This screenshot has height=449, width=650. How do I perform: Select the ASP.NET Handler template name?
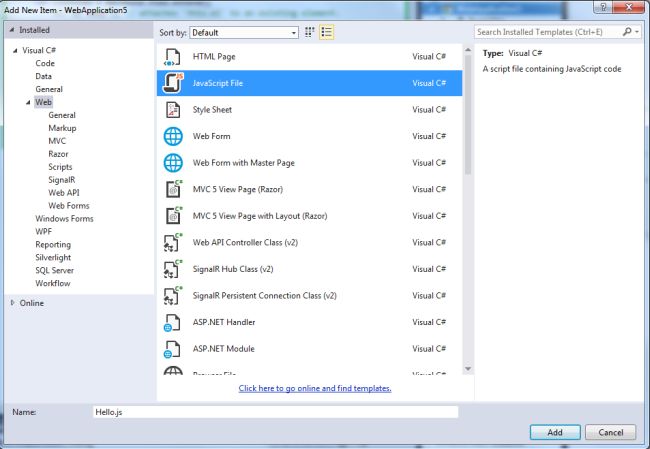(x=224, y=322)
